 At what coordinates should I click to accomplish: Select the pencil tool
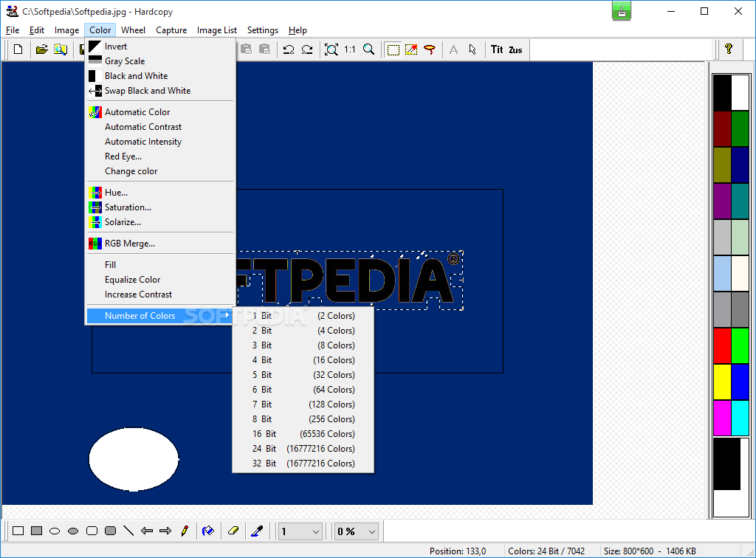[184, 531]
